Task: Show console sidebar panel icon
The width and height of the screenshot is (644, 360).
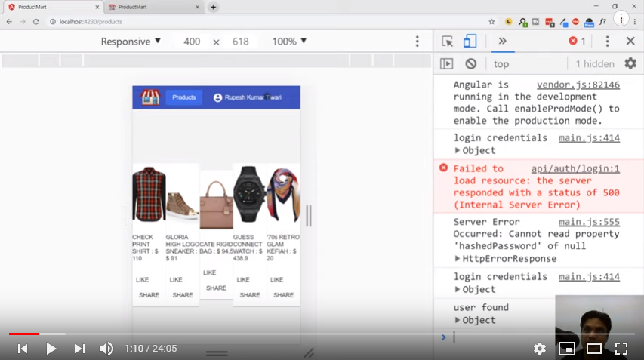Action: [447, 64]
